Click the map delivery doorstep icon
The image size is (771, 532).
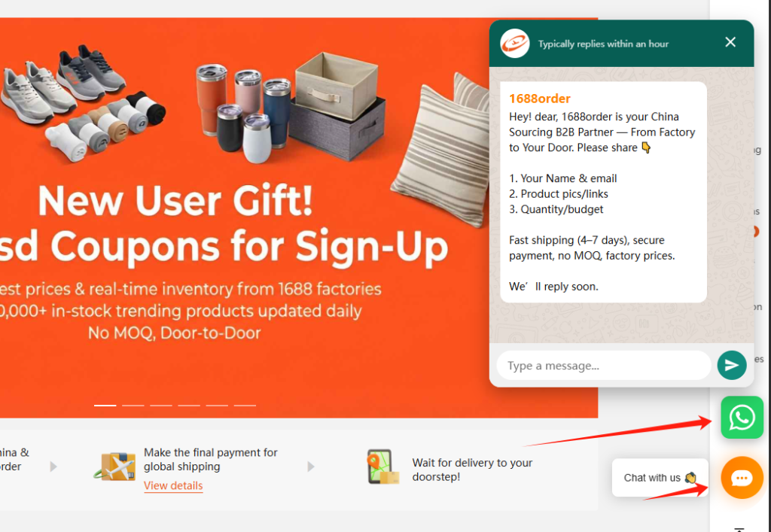click(382, 467)
